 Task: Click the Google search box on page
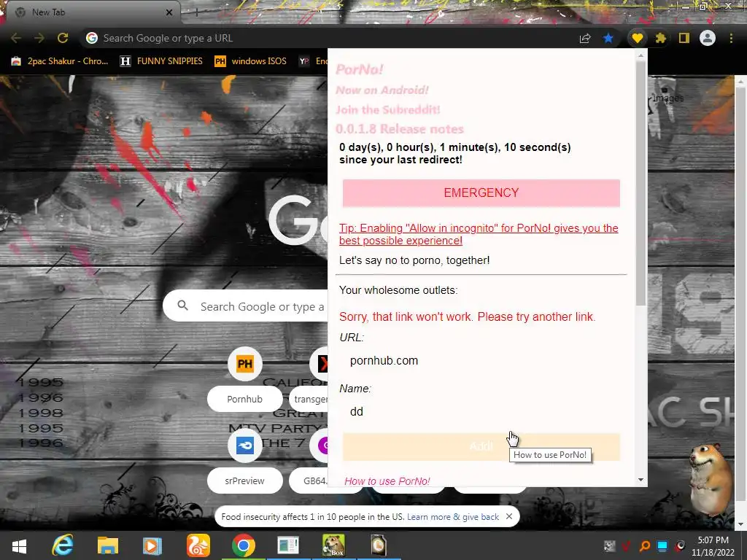(x=245, y=306)
